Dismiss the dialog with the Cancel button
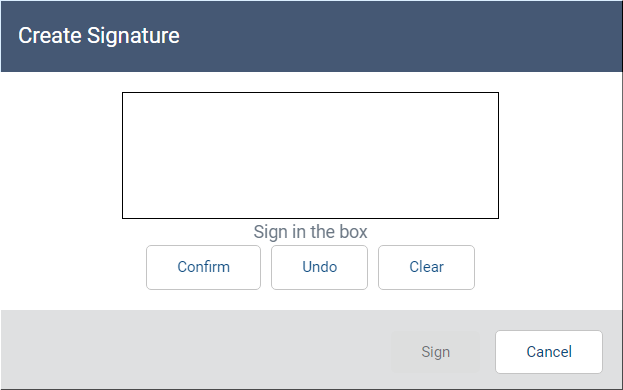Image resolution: width=623 pixels, height=390 pixels. point(549,352)
